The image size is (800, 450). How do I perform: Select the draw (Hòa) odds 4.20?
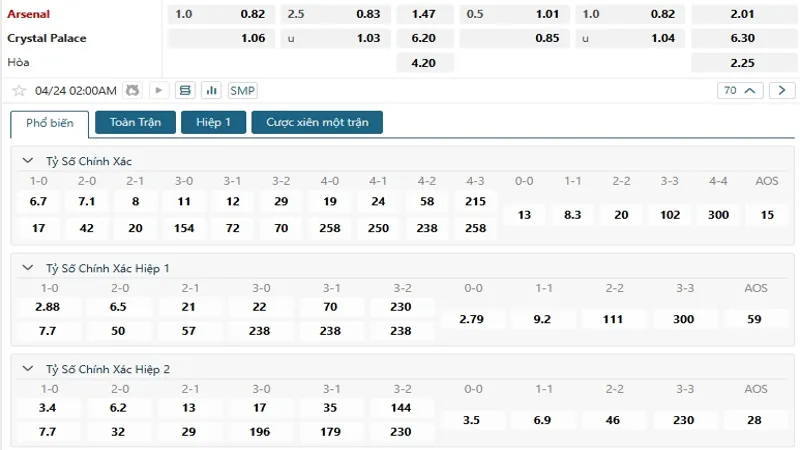pyautogui.click(x=424, y=62)
